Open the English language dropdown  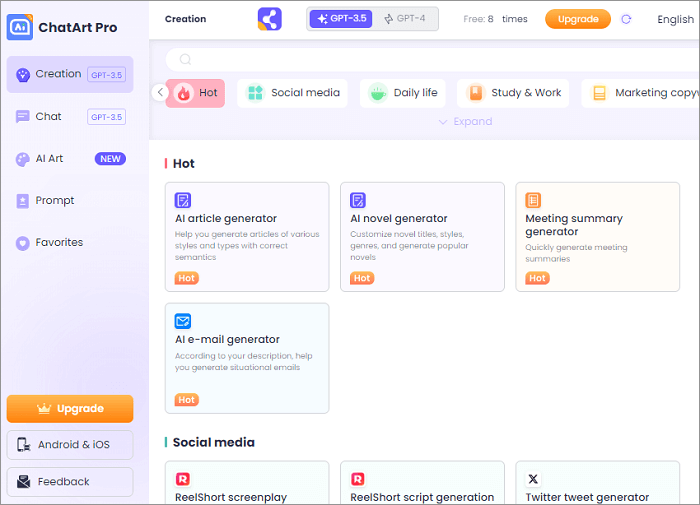675,19
